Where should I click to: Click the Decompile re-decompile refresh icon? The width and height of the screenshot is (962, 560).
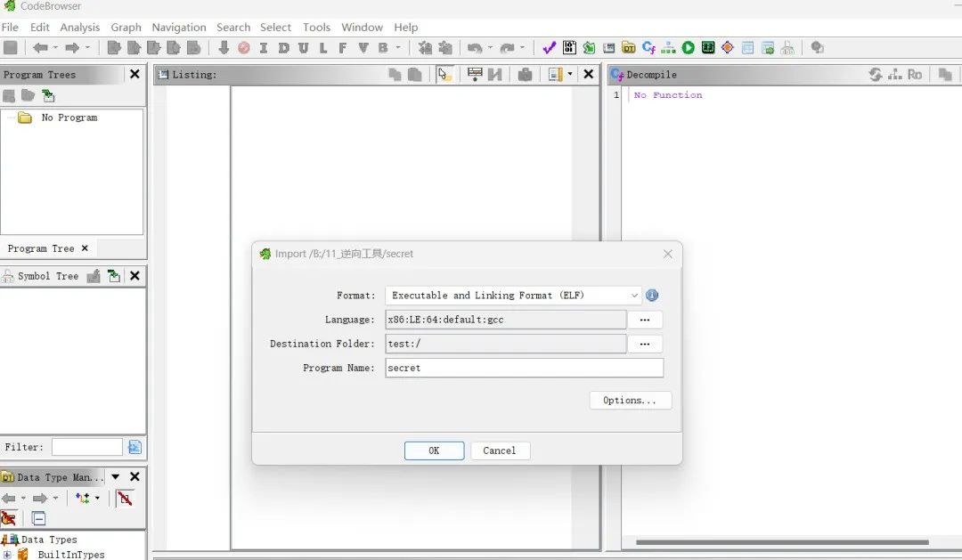(876, 74)
